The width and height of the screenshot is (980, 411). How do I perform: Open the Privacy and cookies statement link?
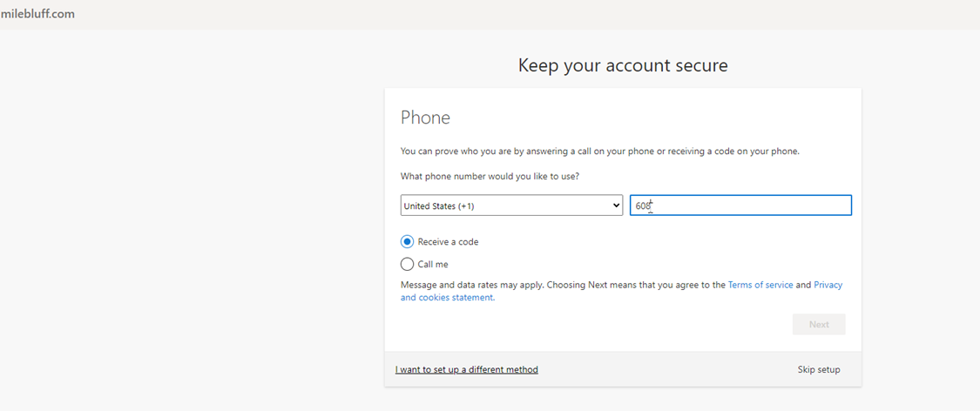[828, 285]
